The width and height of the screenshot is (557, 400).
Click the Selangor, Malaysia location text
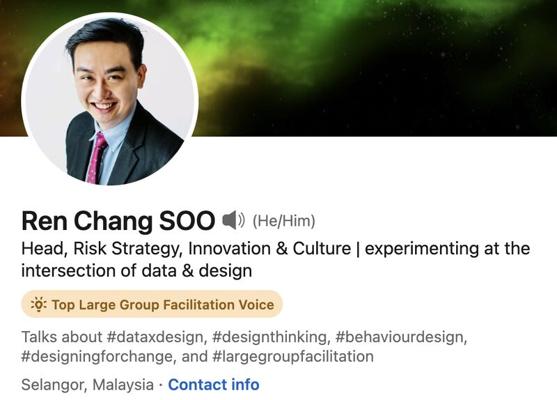87,385
